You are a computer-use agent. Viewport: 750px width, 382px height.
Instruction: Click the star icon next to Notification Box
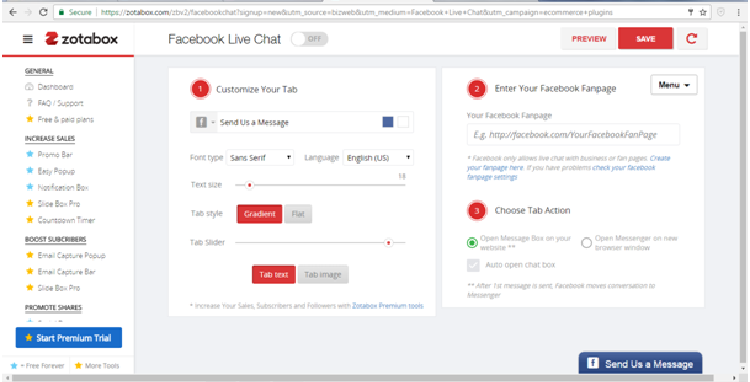pos(30,187)
